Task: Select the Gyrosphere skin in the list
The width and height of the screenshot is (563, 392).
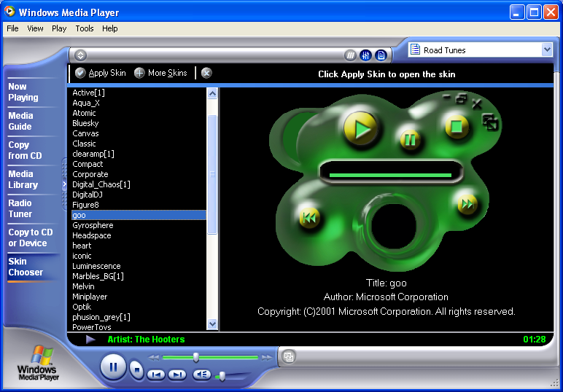Action: point(93,225)
